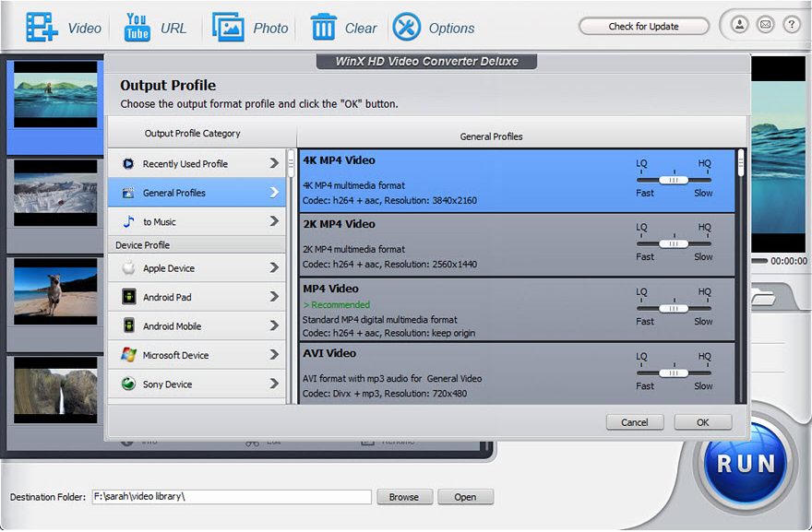Image resolution: width=812 pixels, height=532 pixels.
Task: Click the Apple Device icon
Action: [128, 267]
